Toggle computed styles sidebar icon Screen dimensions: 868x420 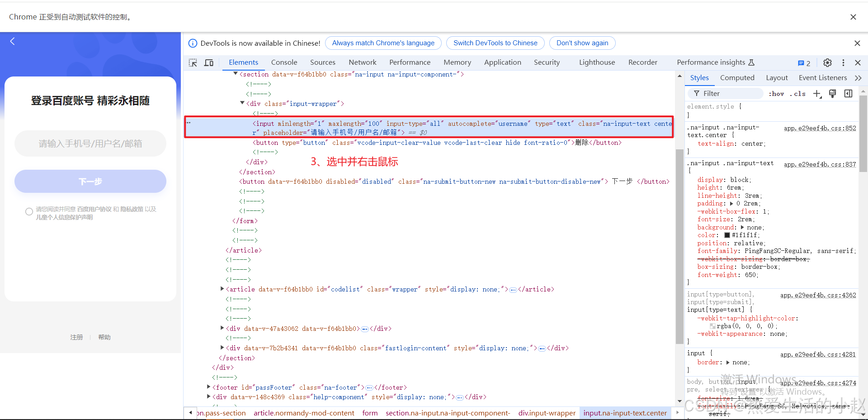pyautogui.click(x=848, y=94)
